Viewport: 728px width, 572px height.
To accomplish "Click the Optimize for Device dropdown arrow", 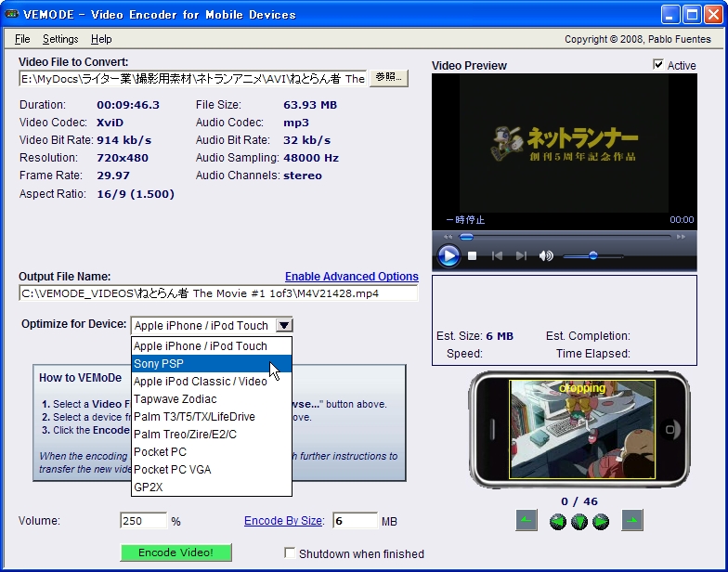I will click(284, 325).
